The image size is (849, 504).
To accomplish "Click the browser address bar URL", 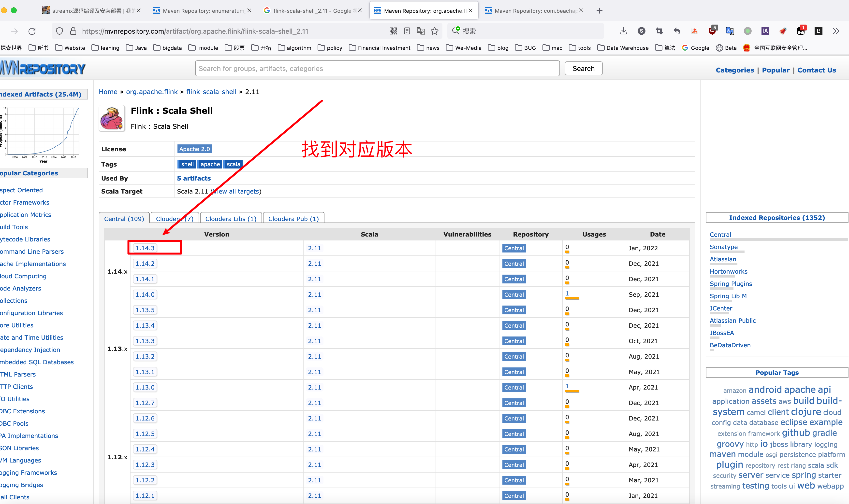I will click(195, 31).
